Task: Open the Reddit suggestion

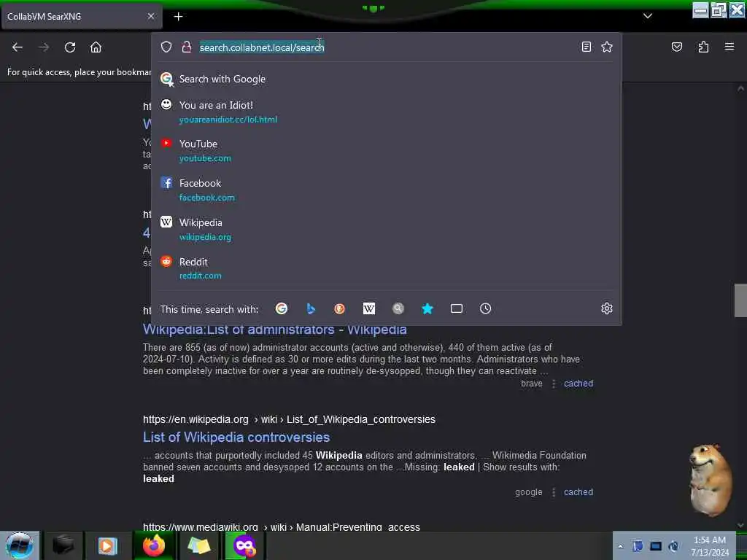Action: (x=387, y=268)
